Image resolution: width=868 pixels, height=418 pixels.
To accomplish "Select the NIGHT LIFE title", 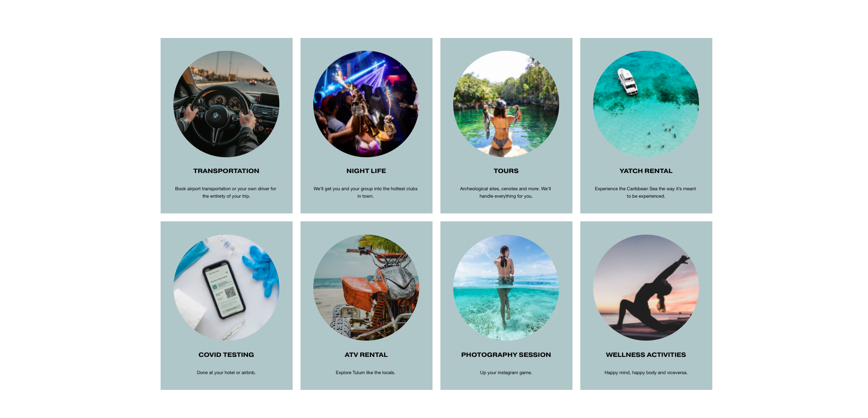I will pos(366,171).
